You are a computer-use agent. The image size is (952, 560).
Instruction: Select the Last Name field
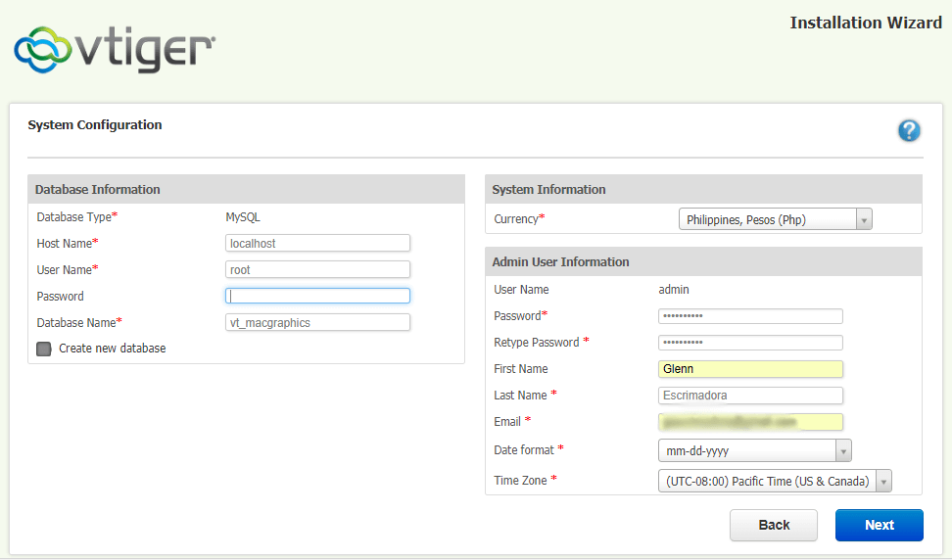pyautogui.click(x=750, y=396)
